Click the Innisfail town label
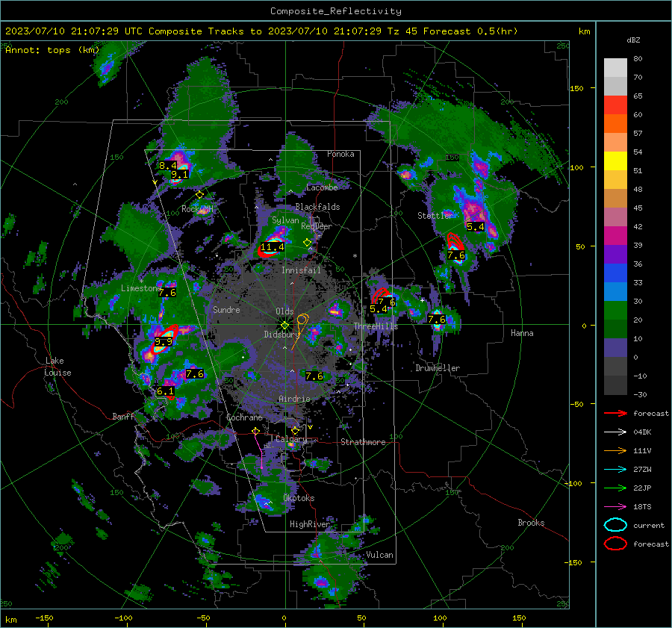Viewport: 672px width, 628px height. point(301,270)
